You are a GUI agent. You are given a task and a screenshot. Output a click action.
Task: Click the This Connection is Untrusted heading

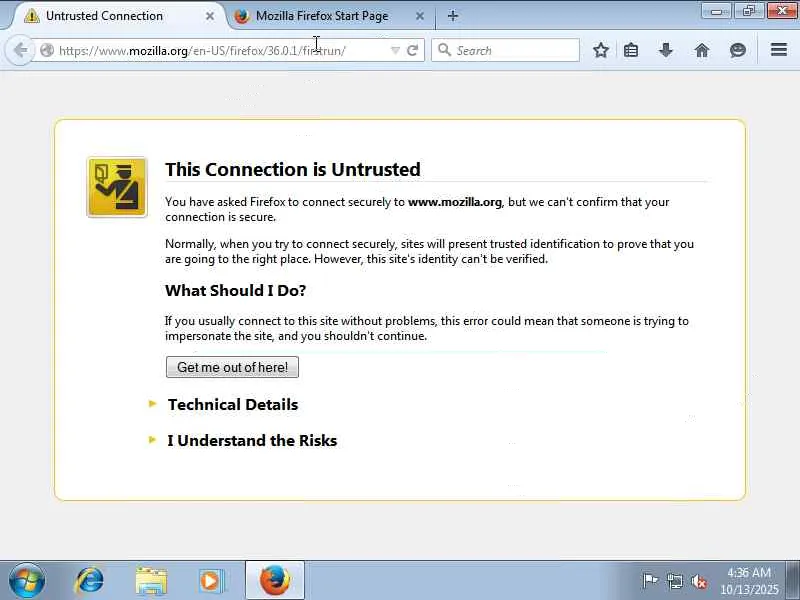tap(293, 169)
